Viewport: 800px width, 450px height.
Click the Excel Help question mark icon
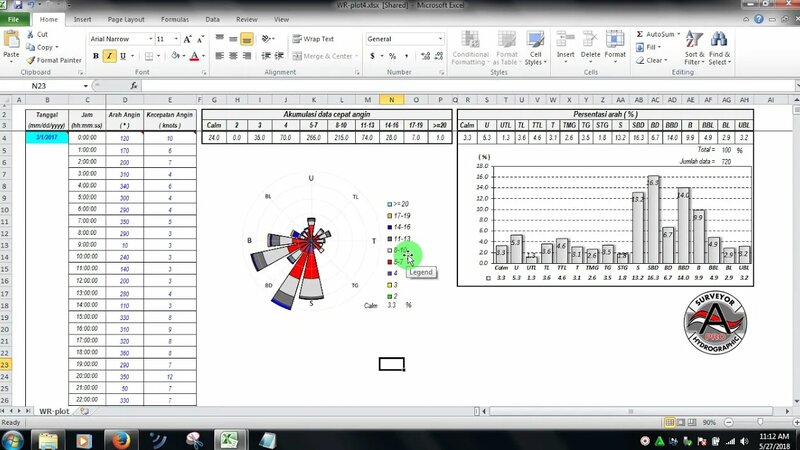pos(759,19)
